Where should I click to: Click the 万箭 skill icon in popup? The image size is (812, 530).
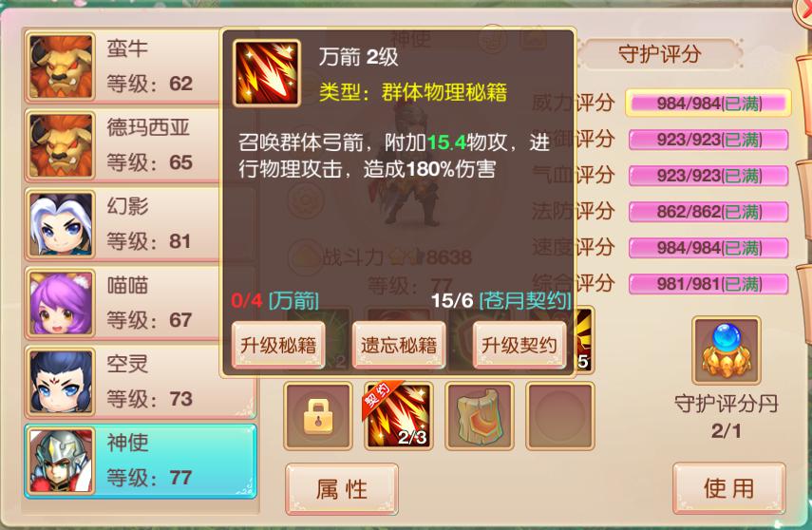click(x=267, y=73)
